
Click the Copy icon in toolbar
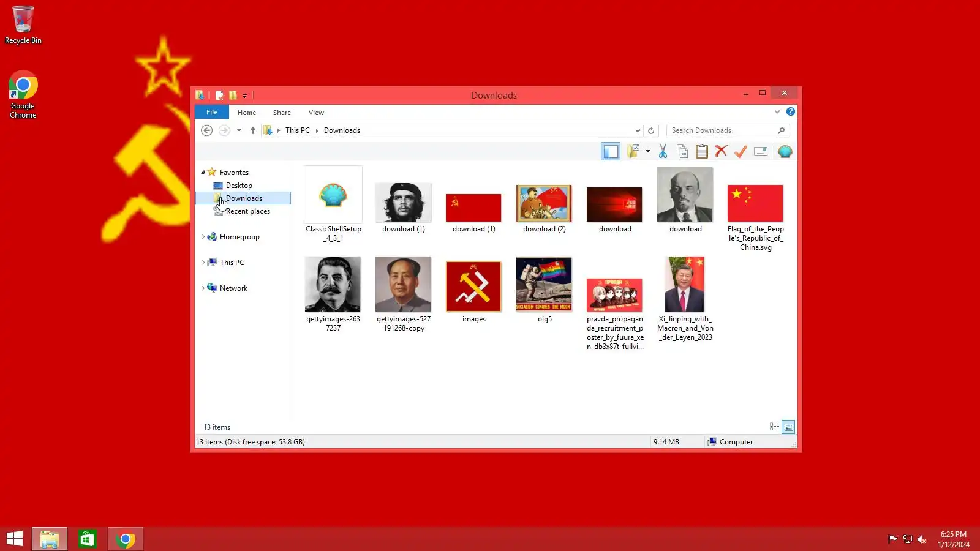(x=682, y=151)
